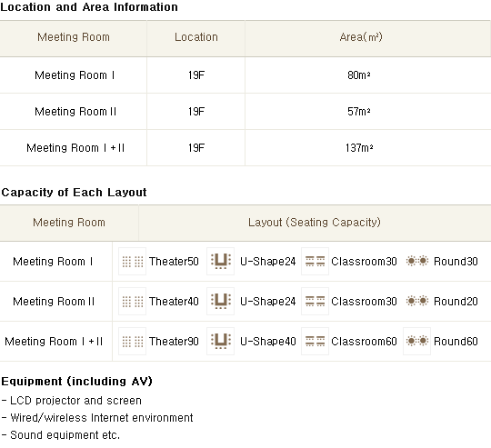Image resolution: width=491 pixels, height=448 pixels.
Task: Click U-Shape icon for Meeting Room I+II
Action: click(220, 342)
